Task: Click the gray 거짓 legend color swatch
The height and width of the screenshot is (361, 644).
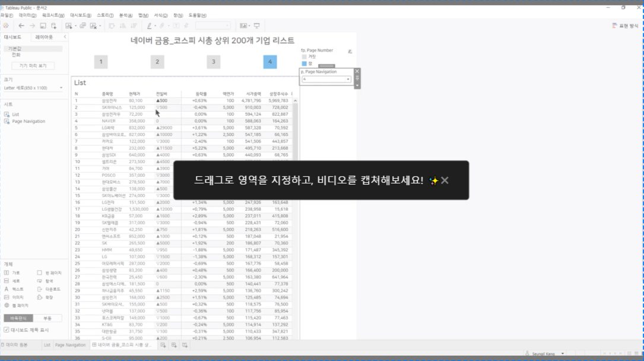Action: 304,56
